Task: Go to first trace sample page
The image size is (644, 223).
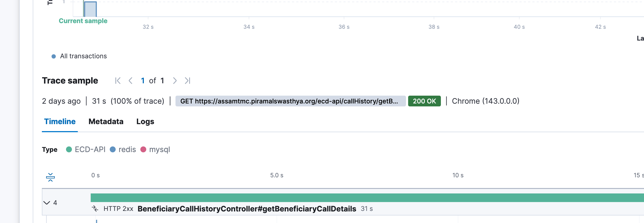Action: click(x=118, y=81)
